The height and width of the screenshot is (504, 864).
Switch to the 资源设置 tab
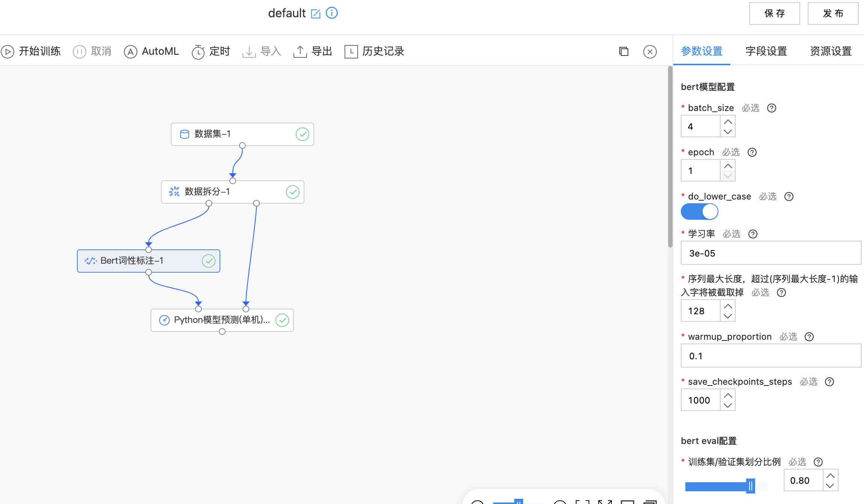[x=831, y=51]
